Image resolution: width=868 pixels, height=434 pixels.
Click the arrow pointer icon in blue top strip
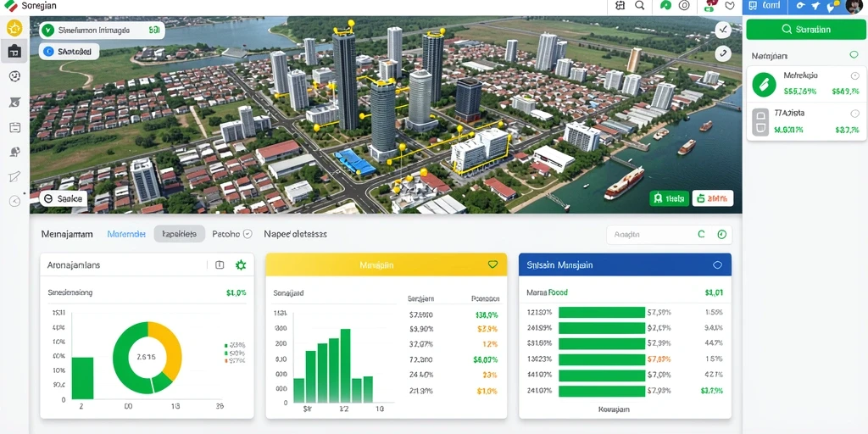815,6
